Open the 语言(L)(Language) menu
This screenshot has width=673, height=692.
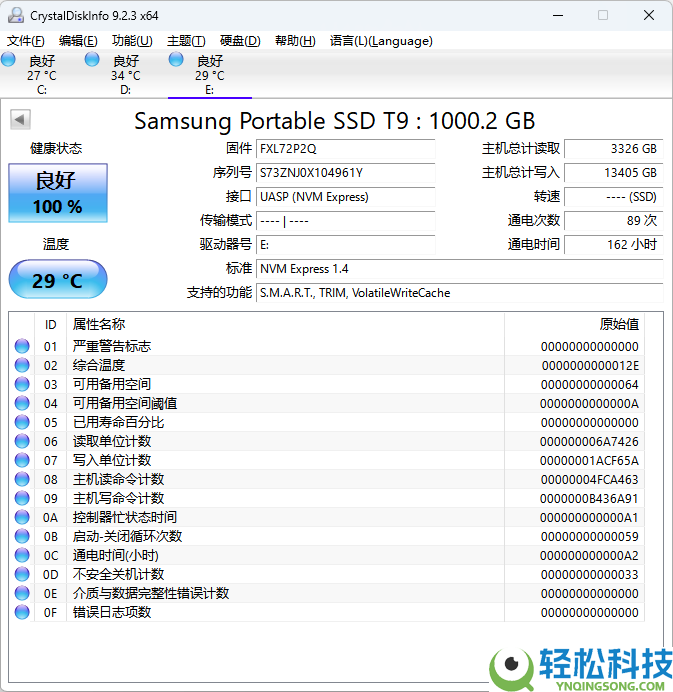click(381, 41)
